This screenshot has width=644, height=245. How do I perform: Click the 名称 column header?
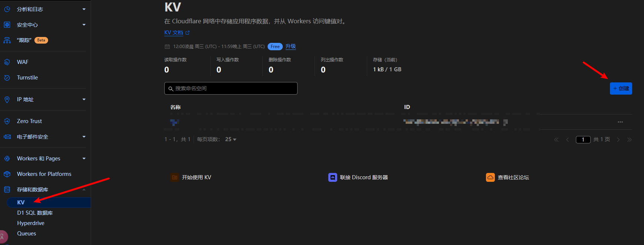tap(175, 107)
